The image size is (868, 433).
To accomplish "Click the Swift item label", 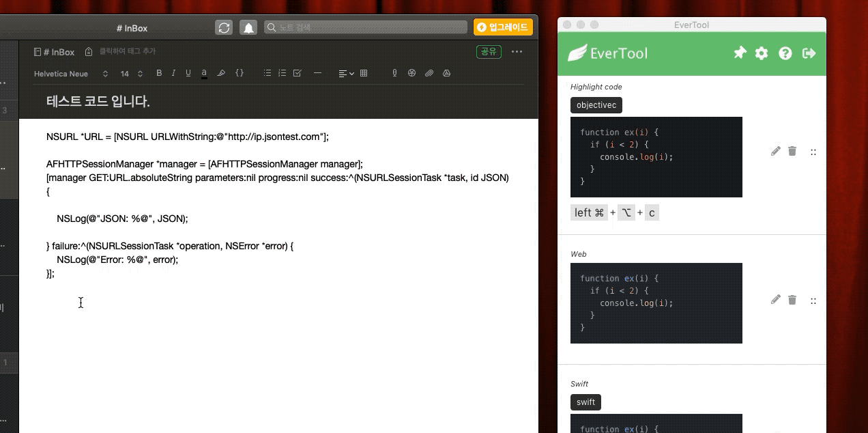I will tap(579, 384).
